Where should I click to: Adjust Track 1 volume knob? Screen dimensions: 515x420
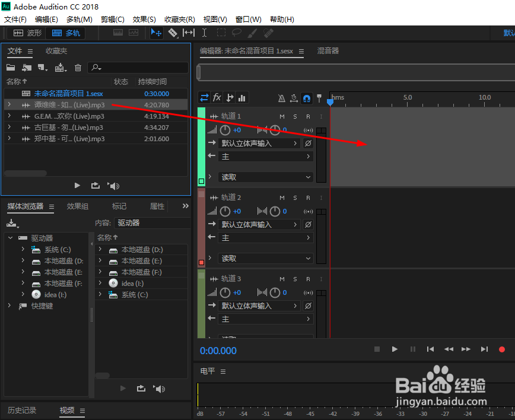225,131
